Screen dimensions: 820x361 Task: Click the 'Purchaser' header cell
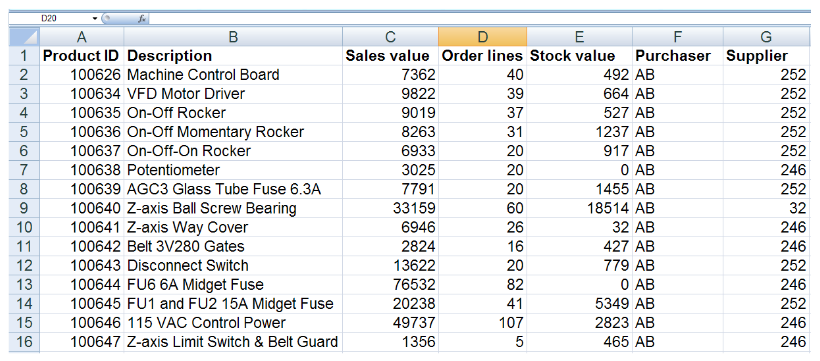pyautogui.click(x=678, y=55)
